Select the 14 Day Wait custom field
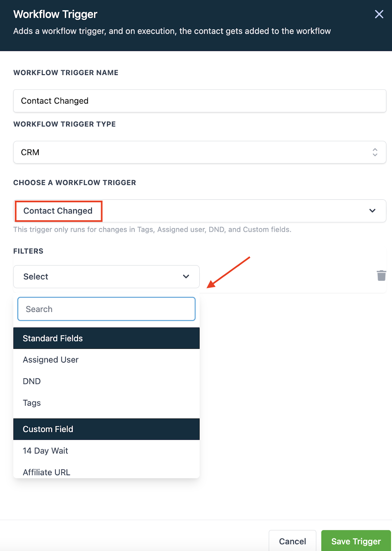This screenshot has width=392, height=551. [x=45, y=451]
